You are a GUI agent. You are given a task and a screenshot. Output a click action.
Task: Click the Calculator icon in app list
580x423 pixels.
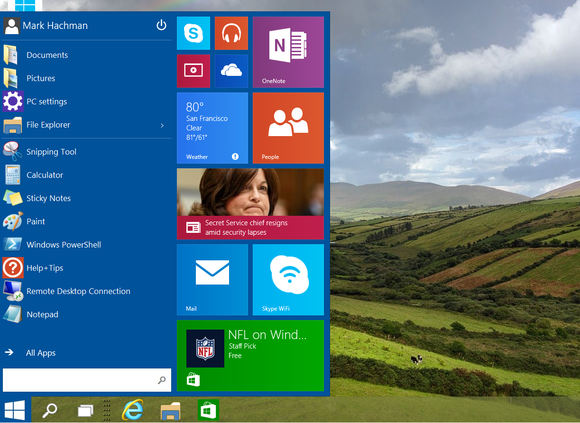pos(13,175)
